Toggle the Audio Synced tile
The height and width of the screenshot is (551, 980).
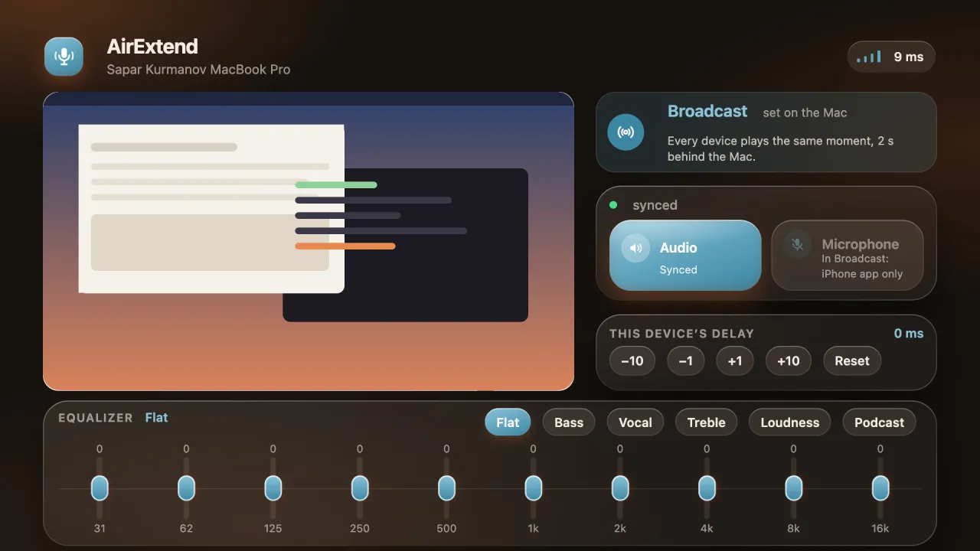685,256
